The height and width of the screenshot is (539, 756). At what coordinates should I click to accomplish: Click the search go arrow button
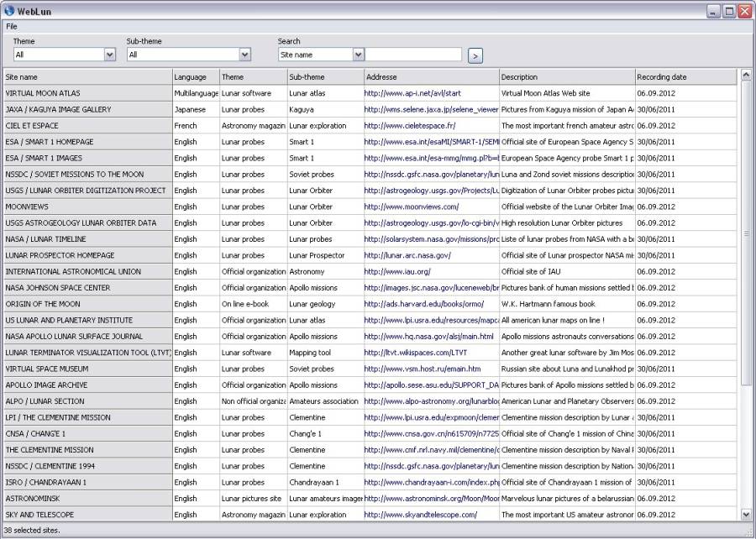point(475,56)
